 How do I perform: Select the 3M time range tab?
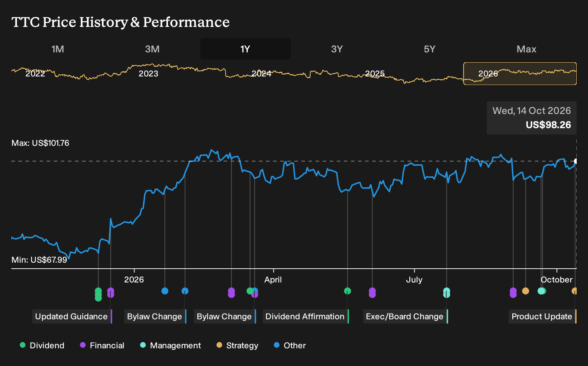pyautogui.click(x=152, y=49)
